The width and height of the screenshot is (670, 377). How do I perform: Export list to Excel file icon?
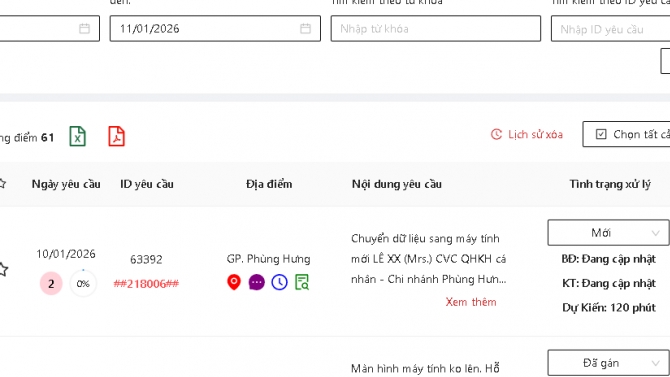77,136
